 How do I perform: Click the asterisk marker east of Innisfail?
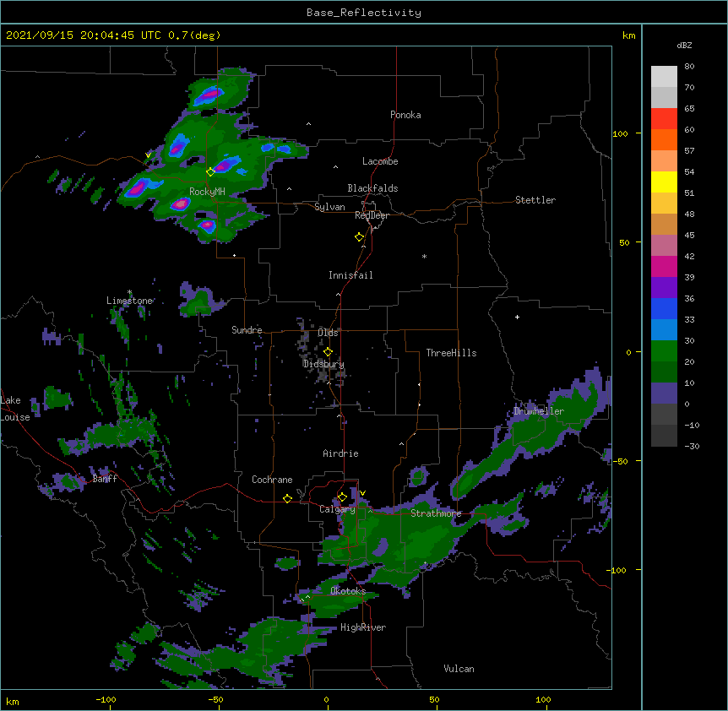pos(424,256)
